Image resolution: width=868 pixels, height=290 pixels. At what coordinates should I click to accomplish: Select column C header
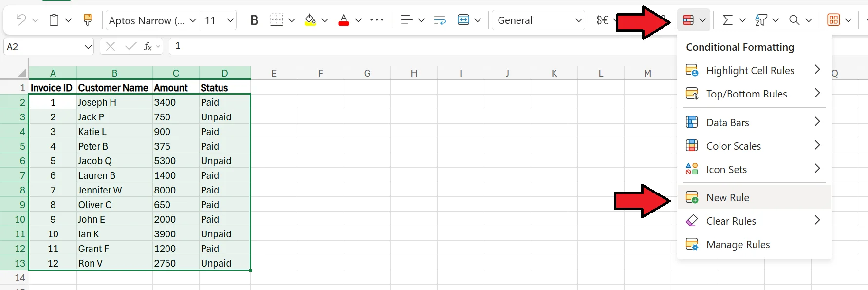176,73
